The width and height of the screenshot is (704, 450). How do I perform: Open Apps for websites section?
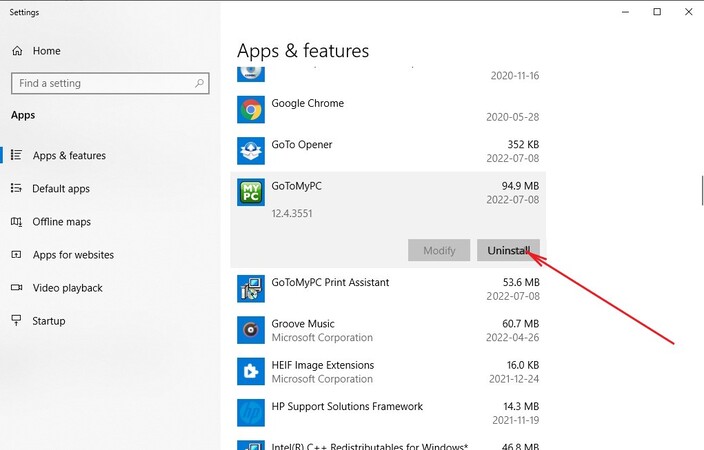(x=73, y=255)
